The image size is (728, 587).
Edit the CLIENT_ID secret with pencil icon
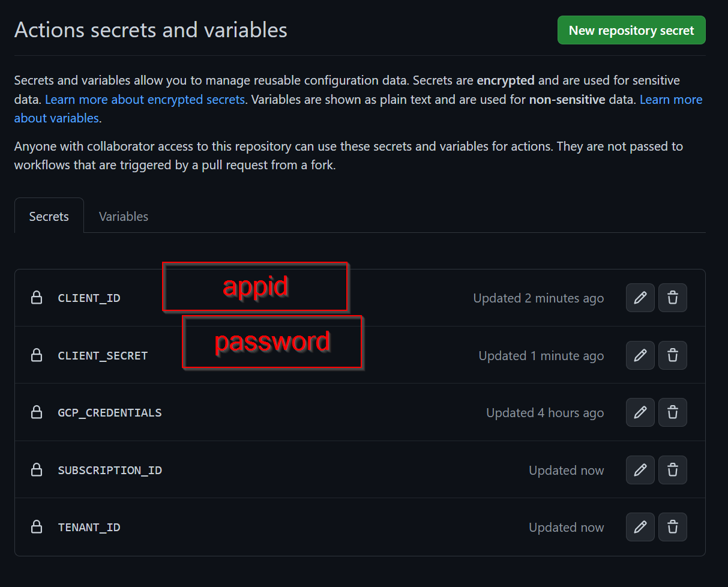point(640,298)
